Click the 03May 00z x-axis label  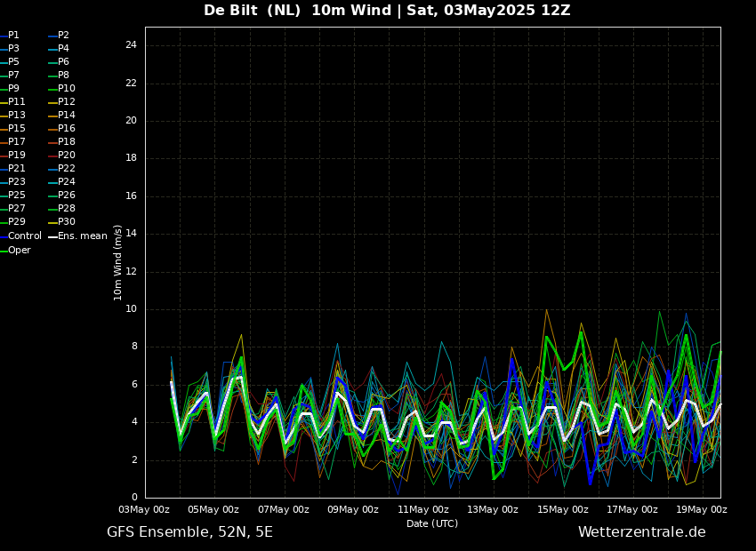click(144, 510)
